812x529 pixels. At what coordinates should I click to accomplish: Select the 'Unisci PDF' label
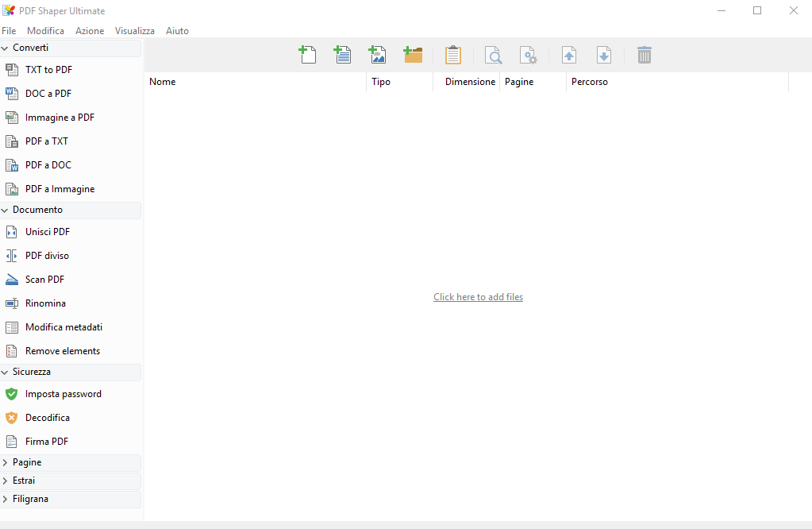(x=48, y=232)
